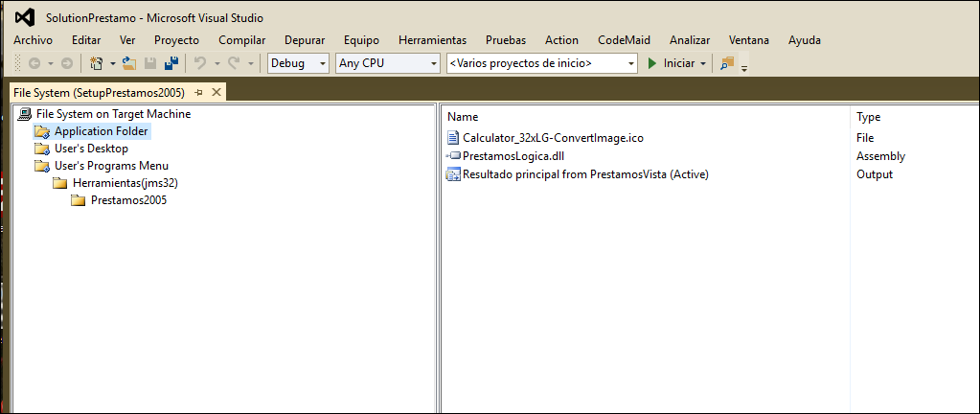Click the Save All toolbar icon
The image size is (980, 414).
click(171, 63)
